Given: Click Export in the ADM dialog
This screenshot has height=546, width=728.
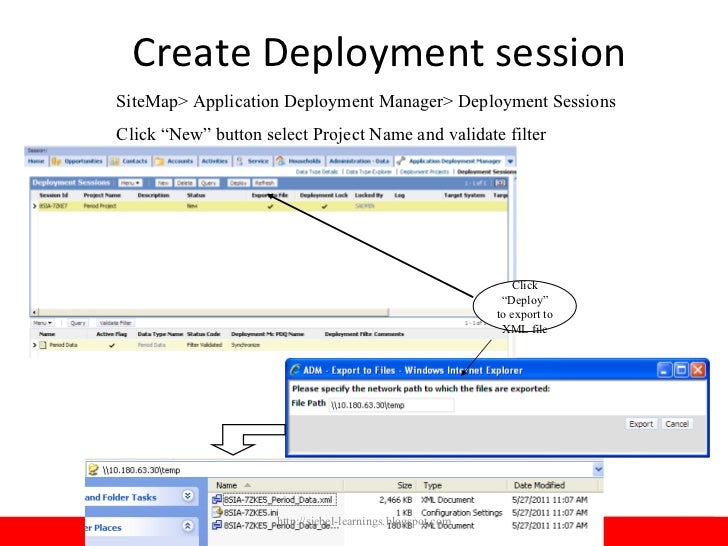Looking at the screenshot, I should [641, 424].
